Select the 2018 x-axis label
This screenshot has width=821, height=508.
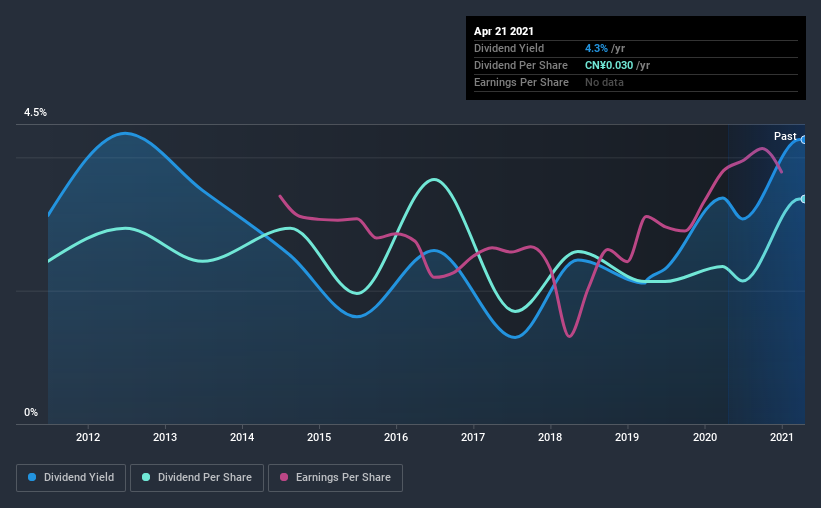(550, 437)
